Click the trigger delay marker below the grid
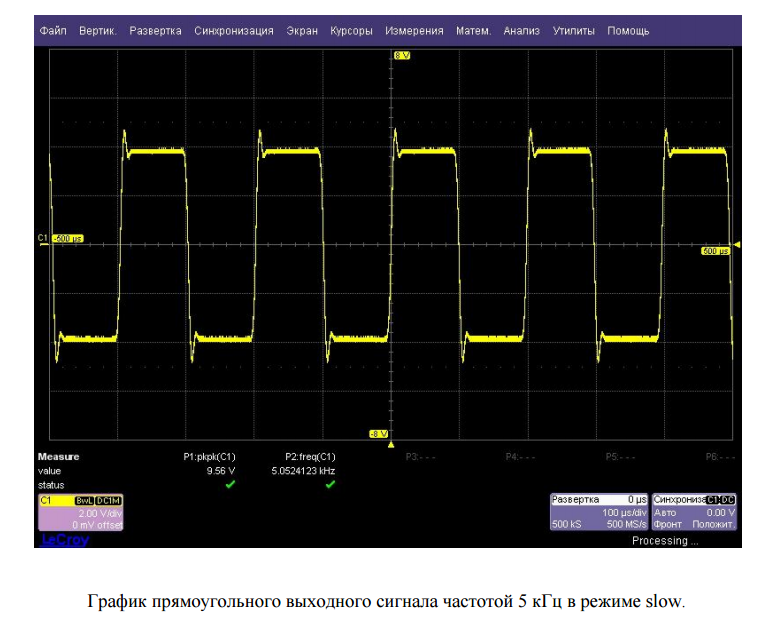The width and height of the screenshot is (777, 620). (x=391, y=444)
